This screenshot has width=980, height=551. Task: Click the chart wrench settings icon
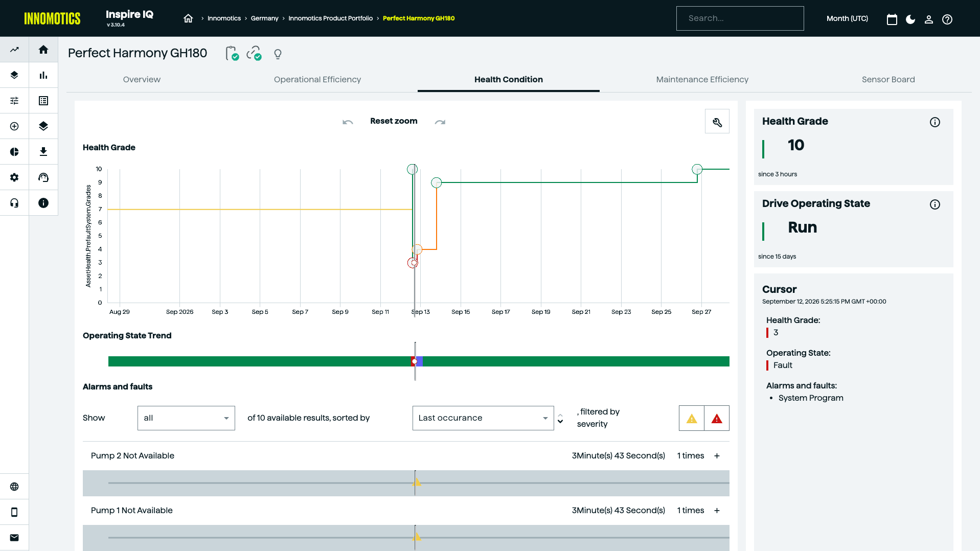click(717, 122)
